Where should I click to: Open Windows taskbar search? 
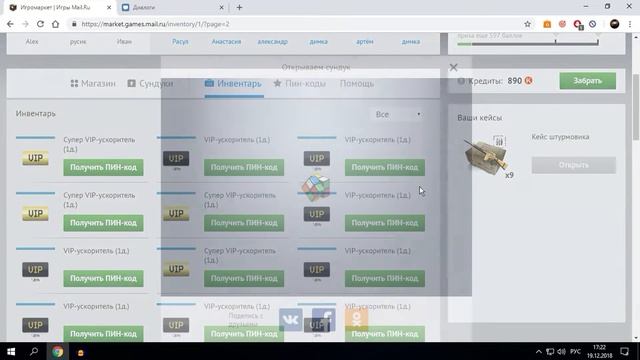coord(34,351)
